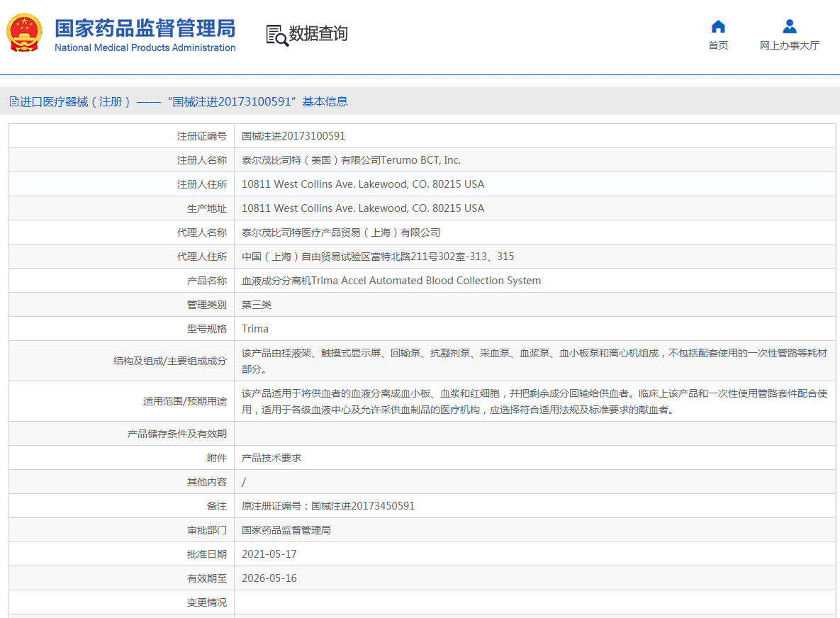
Task: Click the data query magnifier icon
Action: click(277, 35)
